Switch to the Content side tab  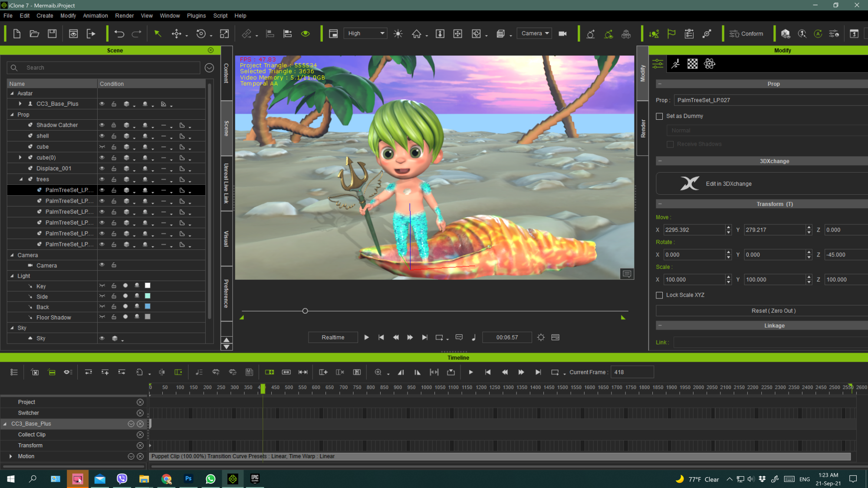pos(226,73)
